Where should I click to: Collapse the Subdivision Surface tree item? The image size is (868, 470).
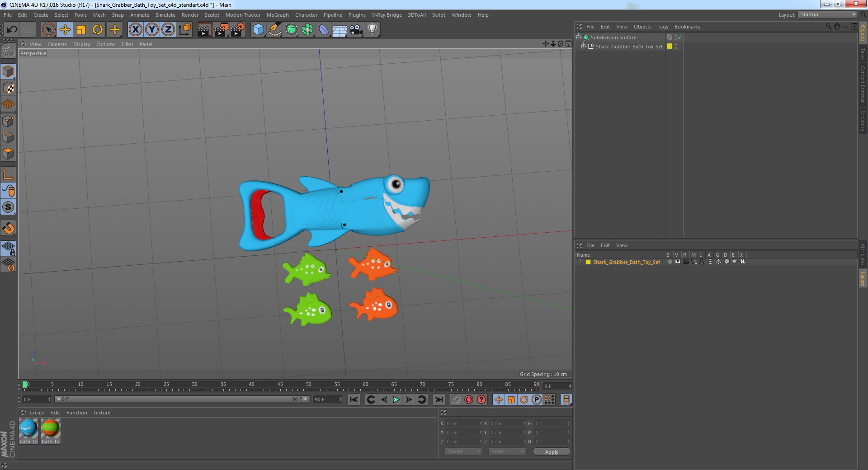pyautogui.click(x=578, y=37)
